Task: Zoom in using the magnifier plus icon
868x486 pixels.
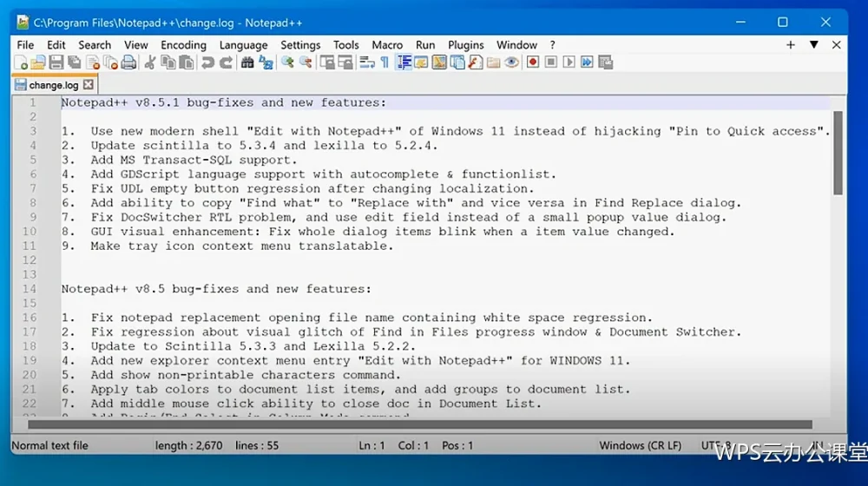Action: [x=287, y=62]
